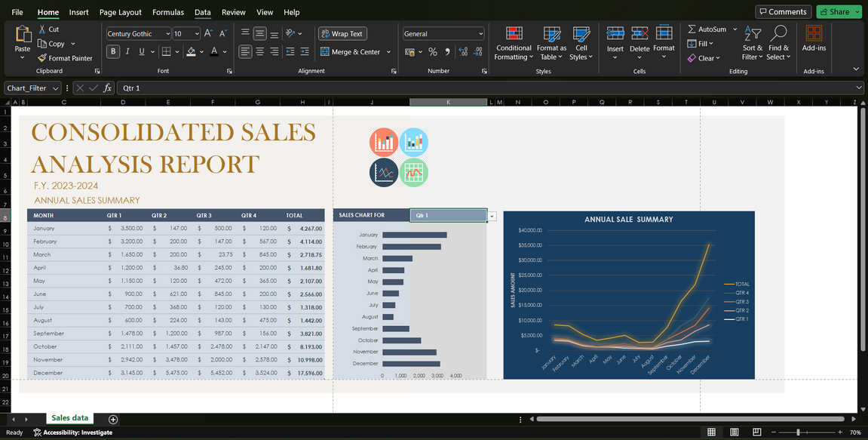Click the zoom slider handle
Screen dimensions: 868x440
798,432
